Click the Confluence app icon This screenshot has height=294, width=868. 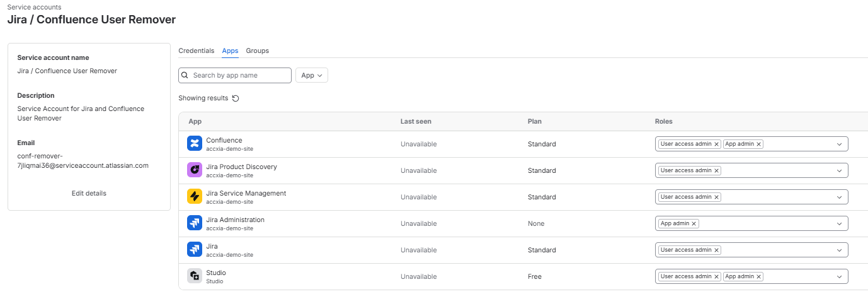(x=194, y=144)
